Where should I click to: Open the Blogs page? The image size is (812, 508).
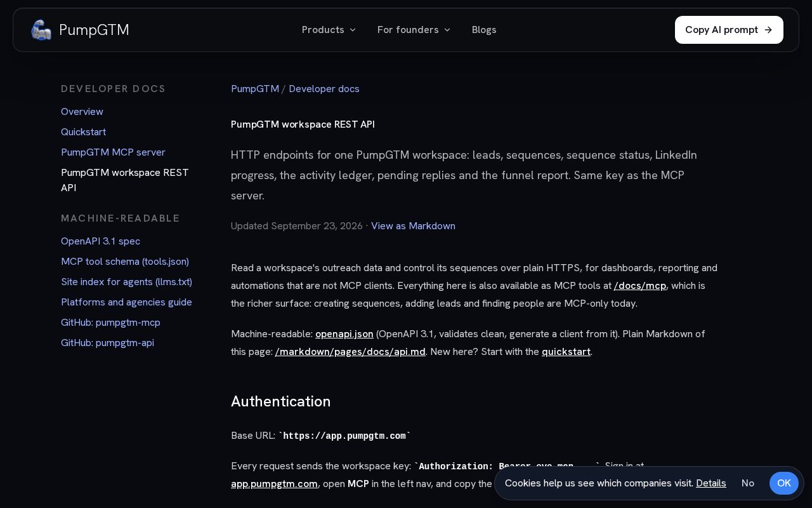pos(484,30)
